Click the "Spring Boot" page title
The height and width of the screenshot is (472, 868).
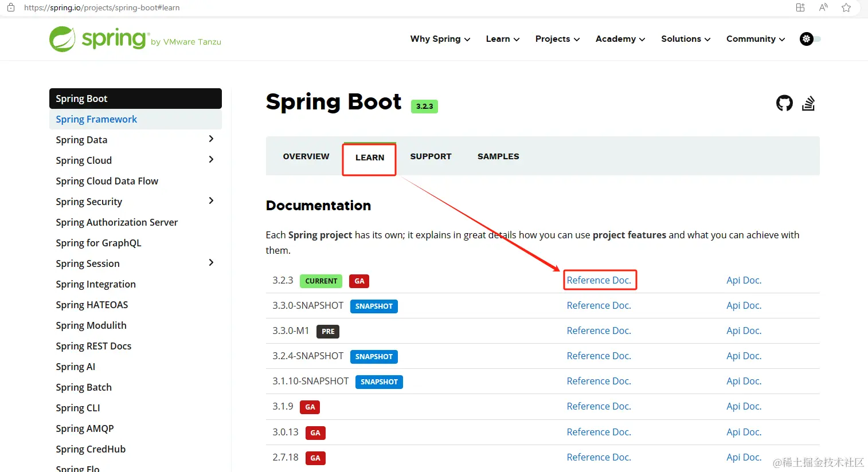click(334, 102)
